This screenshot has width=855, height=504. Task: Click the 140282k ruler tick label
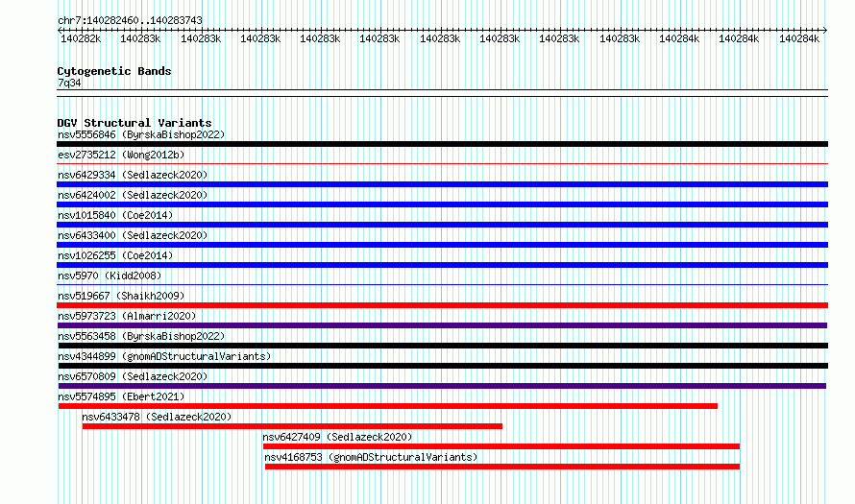[81, 38]
